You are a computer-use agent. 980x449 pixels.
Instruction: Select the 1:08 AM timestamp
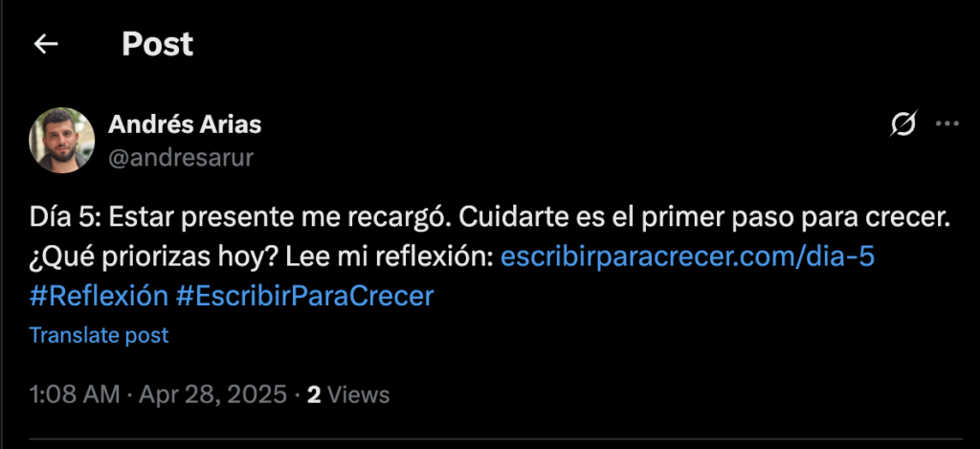75,394
